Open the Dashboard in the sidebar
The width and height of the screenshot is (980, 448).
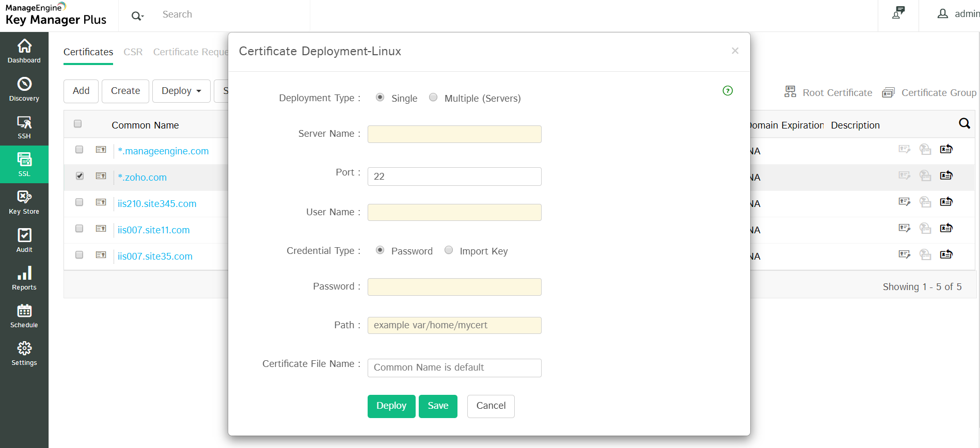24,51
